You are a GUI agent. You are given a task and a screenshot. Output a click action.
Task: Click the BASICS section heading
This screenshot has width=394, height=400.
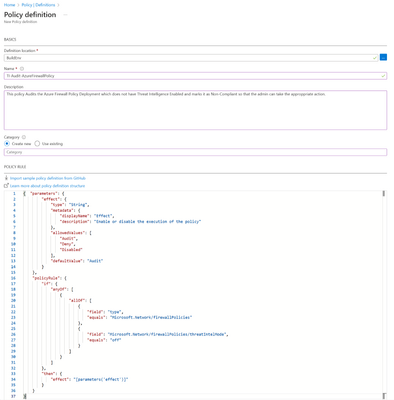click(10, 39)
